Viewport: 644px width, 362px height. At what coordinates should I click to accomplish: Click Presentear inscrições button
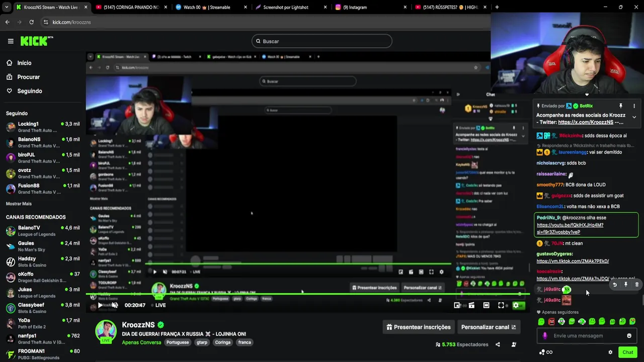pyautogui.click(x=419, y=327)
